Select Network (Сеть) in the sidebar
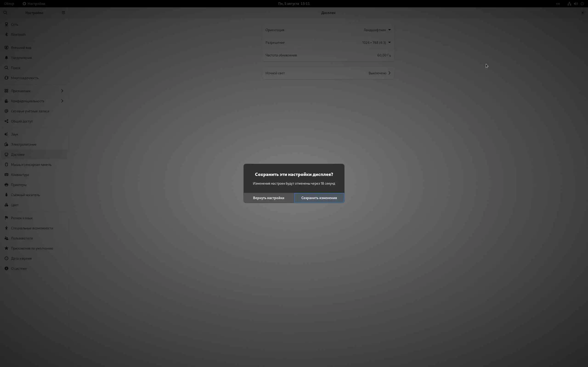588x367 pixels. click(x=14, y=24)
